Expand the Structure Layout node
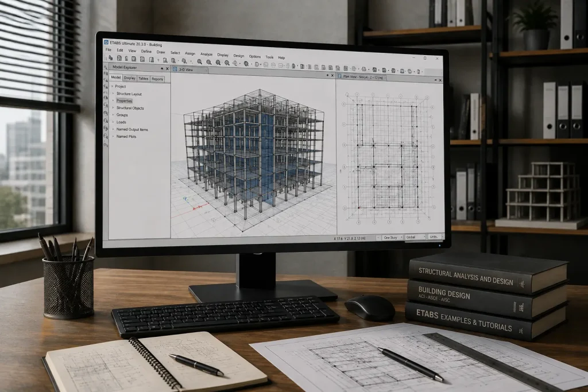Image resolution: width=588 pixels, height=392 pixels. click(x=113, y=94)
